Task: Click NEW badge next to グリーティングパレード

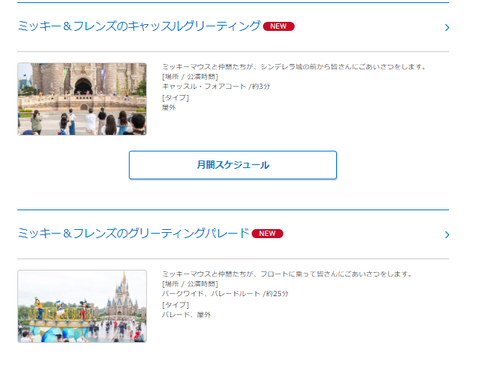Action: tap(267, 234)
